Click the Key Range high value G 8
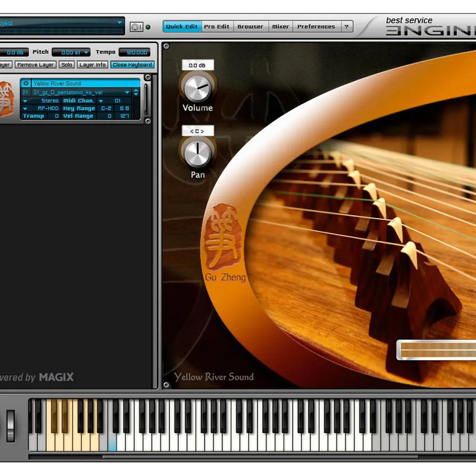This screenshot has height=476, width=476. 124,108
